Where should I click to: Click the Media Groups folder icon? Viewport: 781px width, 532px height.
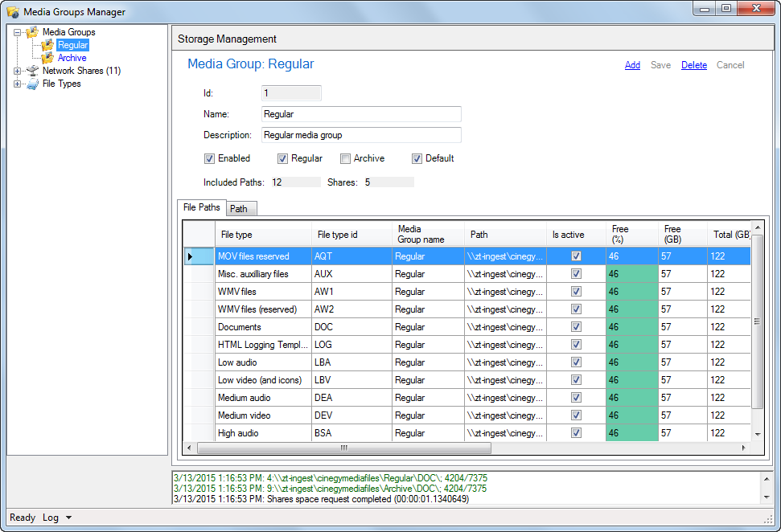32,32
